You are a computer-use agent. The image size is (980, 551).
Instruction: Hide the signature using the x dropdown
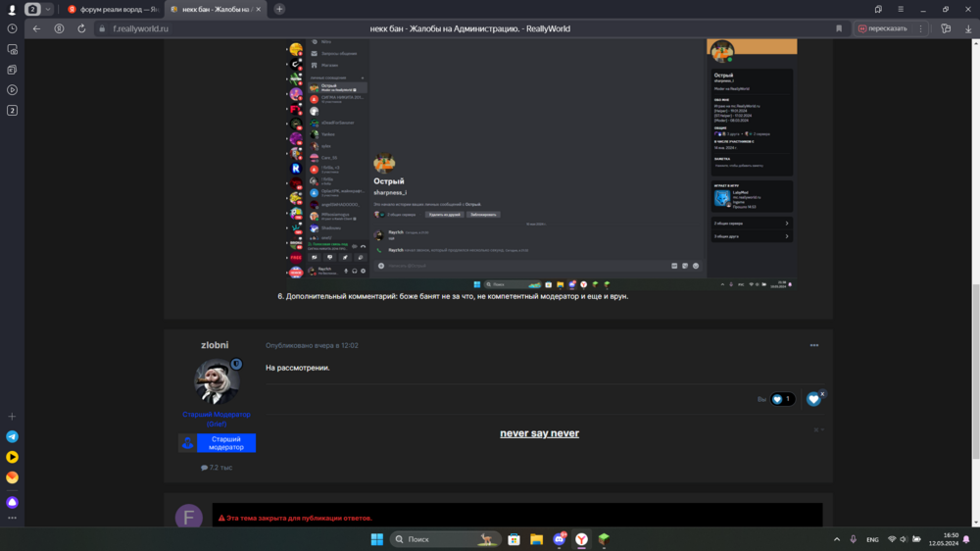click(x=818, y=429)
